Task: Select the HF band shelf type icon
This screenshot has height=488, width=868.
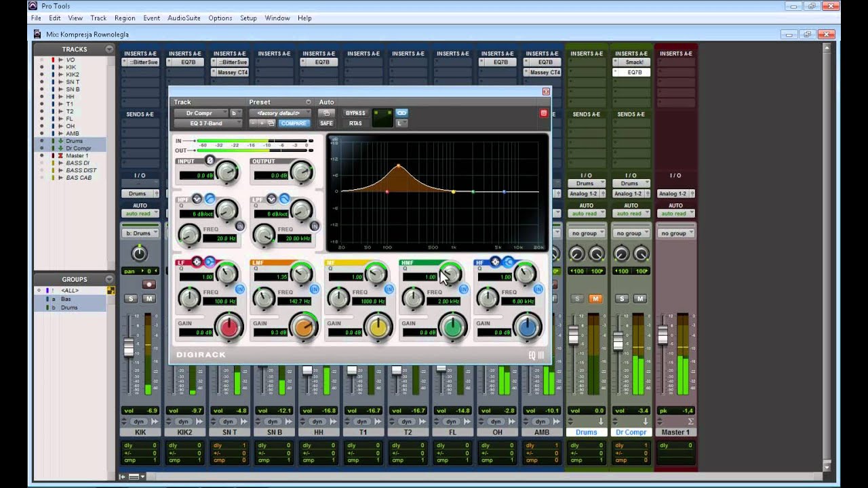Action: pos(507,262)
